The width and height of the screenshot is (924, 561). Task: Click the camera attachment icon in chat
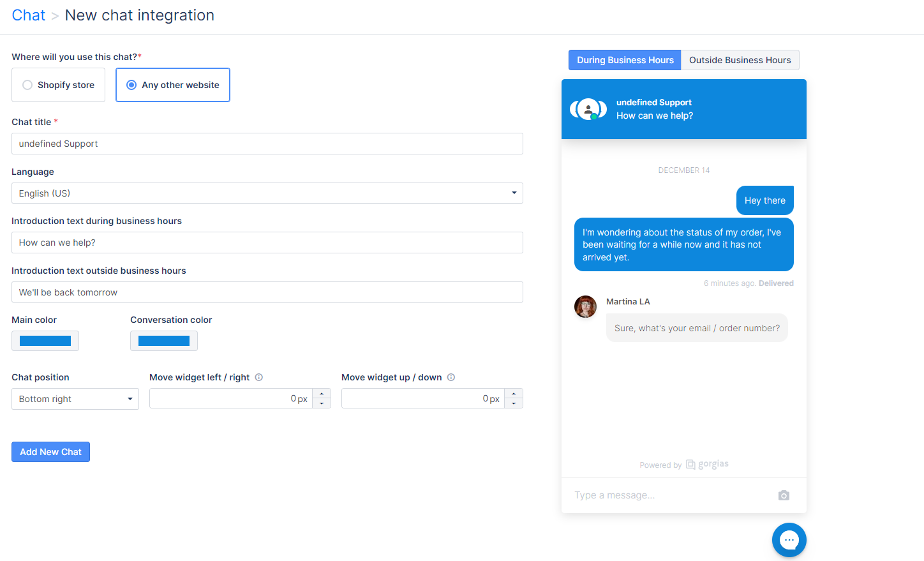point(784,495)
